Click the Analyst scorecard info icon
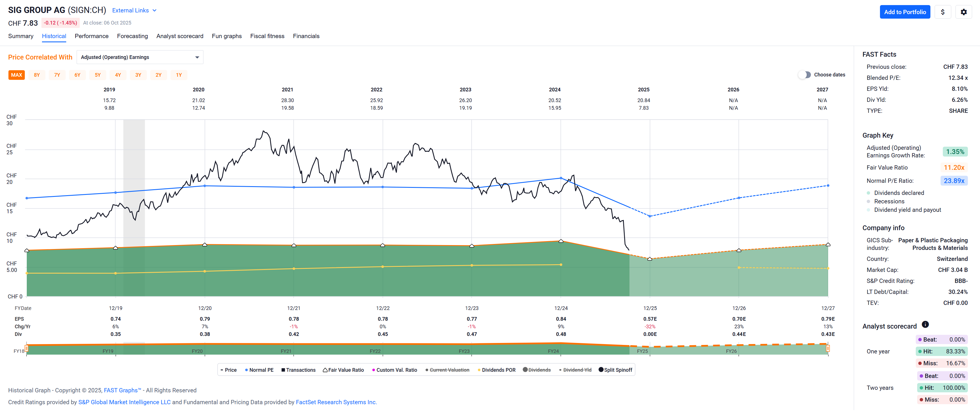Image resolution: width=980 pixels, height=418 pixels. pyautogui.click(x=925, y=324)
